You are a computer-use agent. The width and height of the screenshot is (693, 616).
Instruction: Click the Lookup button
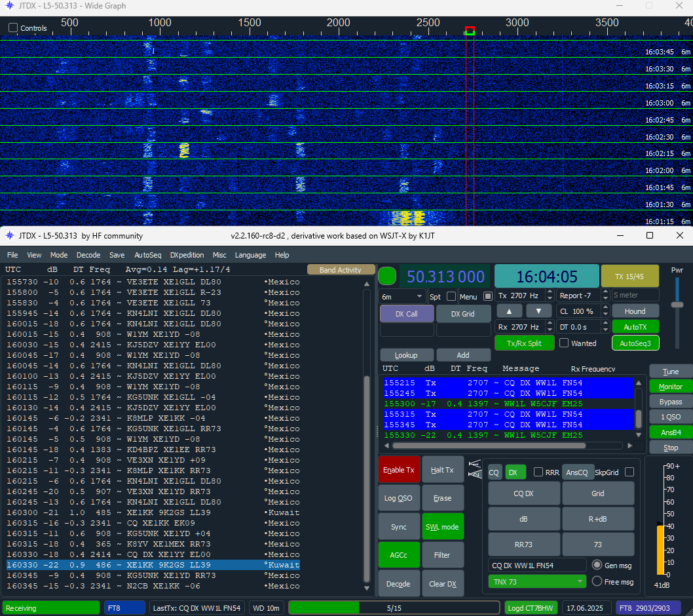pos(406,355)
